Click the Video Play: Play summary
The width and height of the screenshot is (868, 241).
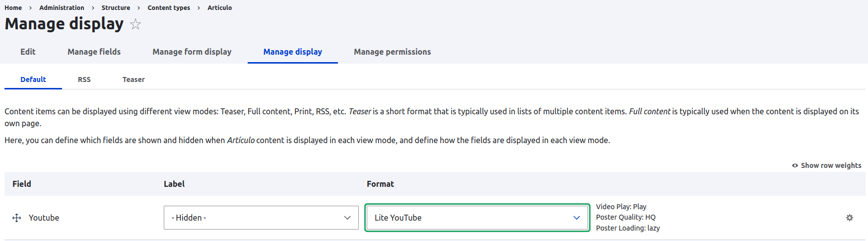point(621,207)
